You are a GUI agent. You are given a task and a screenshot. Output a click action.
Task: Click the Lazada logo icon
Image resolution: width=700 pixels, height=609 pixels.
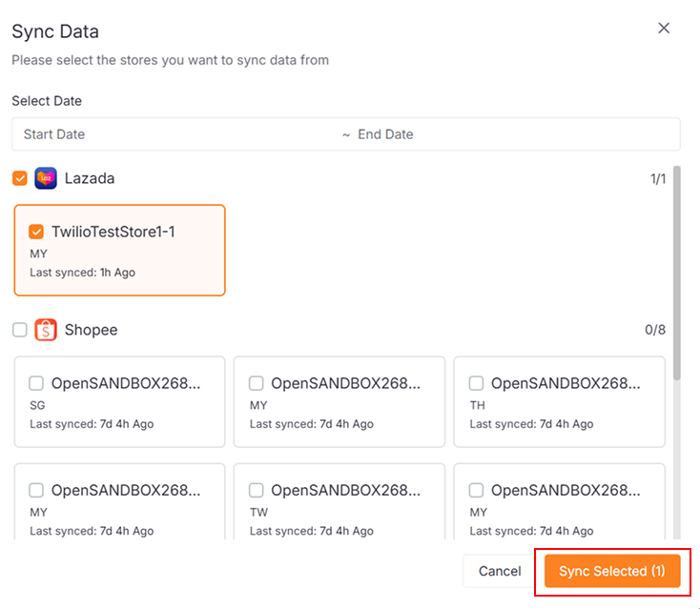pyautogui.click(x=46, y=178)
